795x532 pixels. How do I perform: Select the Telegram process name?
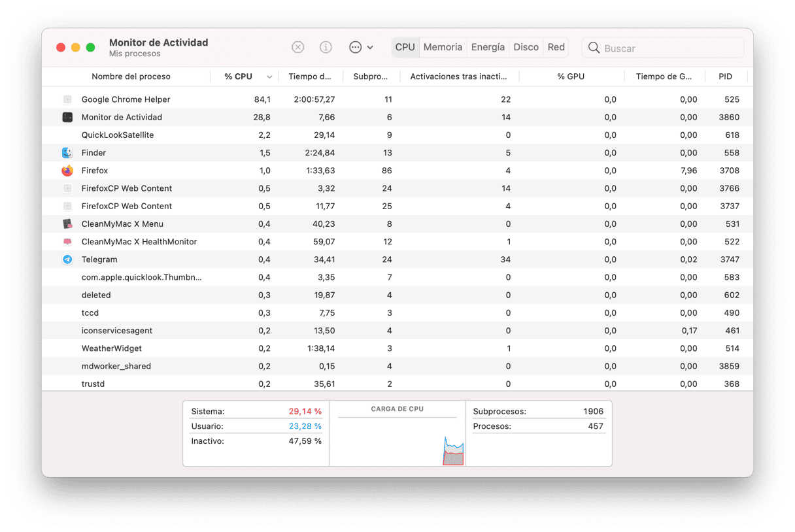click(x=99, y=259)
